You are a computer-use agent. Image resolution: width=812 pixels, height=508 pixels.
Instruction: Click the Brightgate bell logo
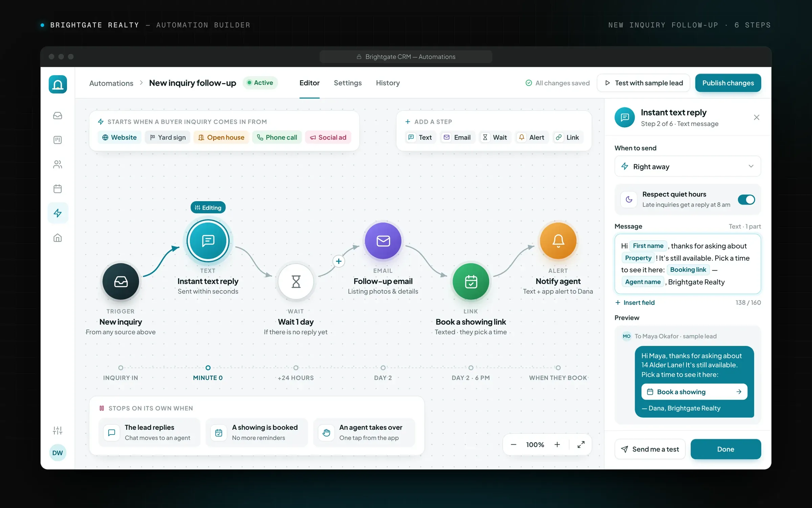(58, 84)
